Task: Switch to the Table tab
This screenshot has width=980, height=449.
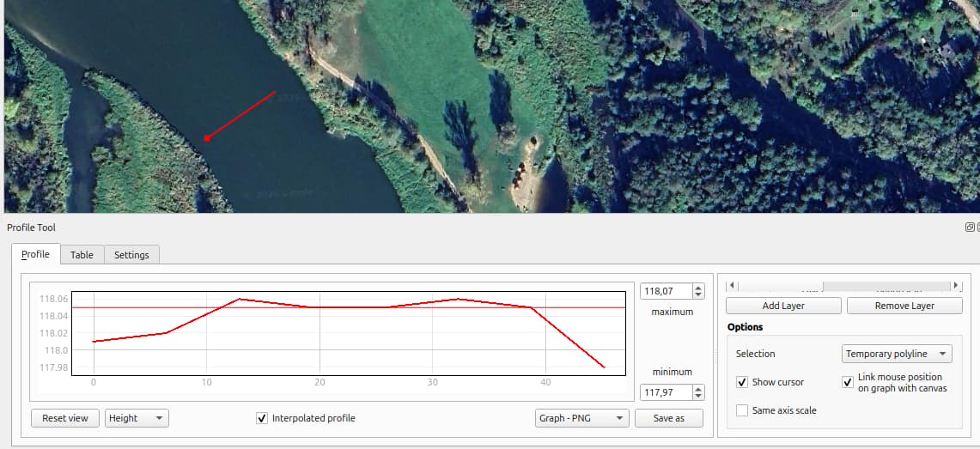Action: [x=82, y=255]
